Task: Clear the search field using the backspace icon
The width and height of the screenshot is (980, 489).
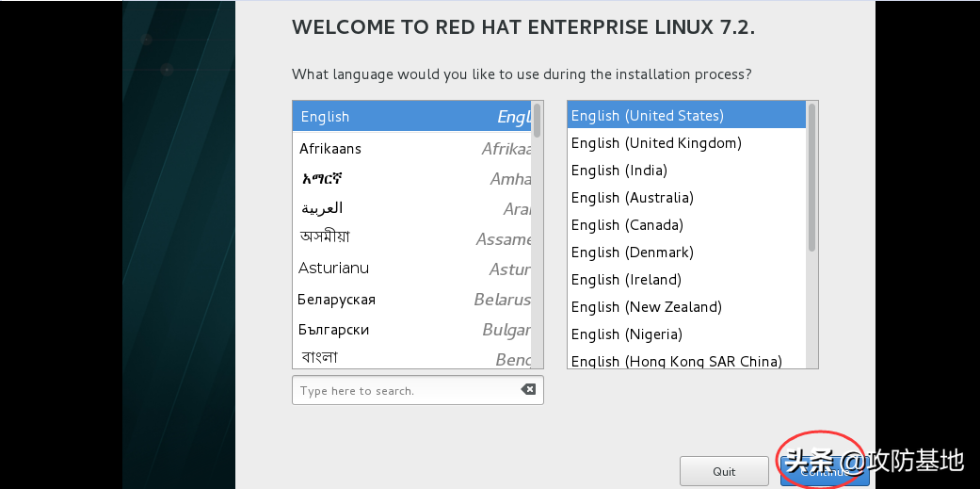Action: [x=528, y=390]
